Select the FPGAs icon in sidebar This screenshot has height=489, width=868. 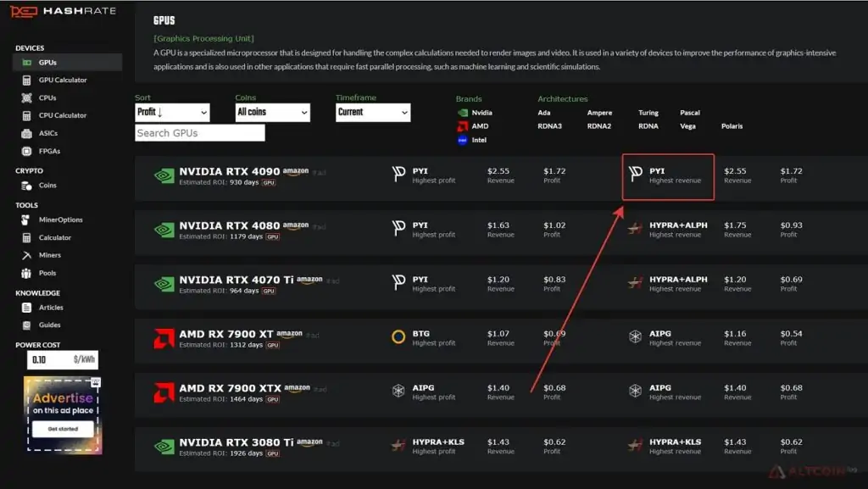tap(26, 151)
